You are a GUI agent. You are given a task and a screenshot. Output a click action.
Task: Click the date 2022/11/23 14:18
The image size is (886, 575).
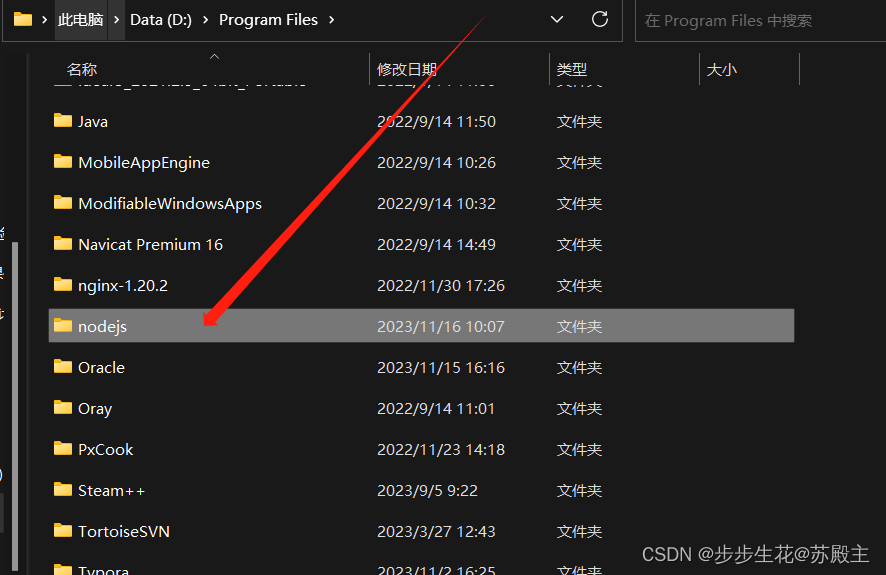click(441, 450)
